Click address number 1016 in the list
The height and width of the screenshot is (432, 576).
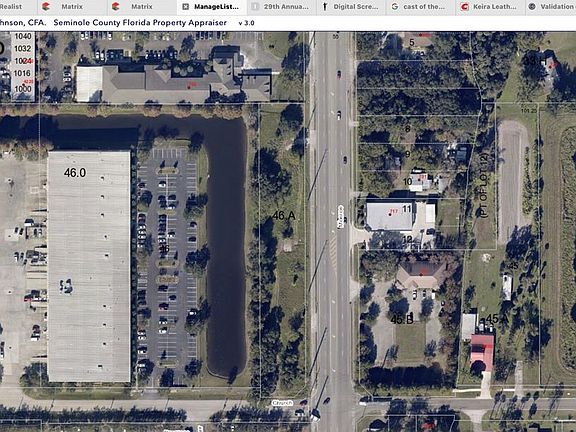[22, 73]
